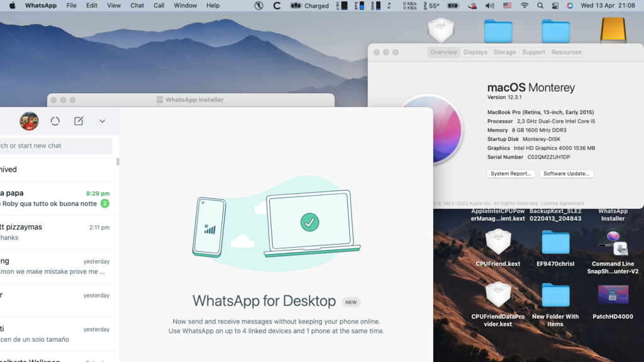644x362 pixels.
Task: Select the EF9470chrisl folder on desktop
Action: pyautogui.click(x=555, y=243)
